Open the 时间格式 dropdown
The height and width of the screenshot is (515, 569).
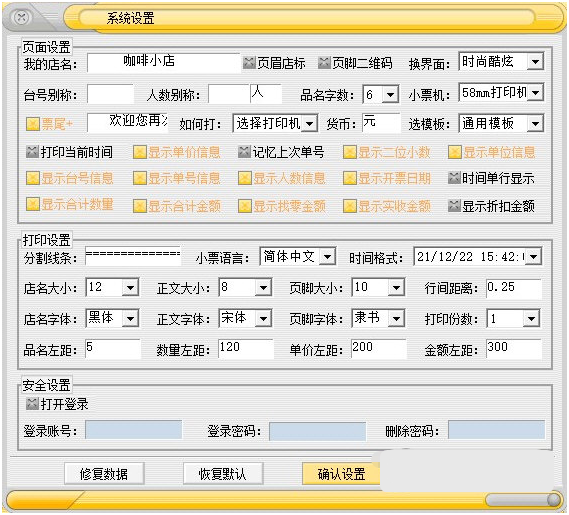(478, 257)
